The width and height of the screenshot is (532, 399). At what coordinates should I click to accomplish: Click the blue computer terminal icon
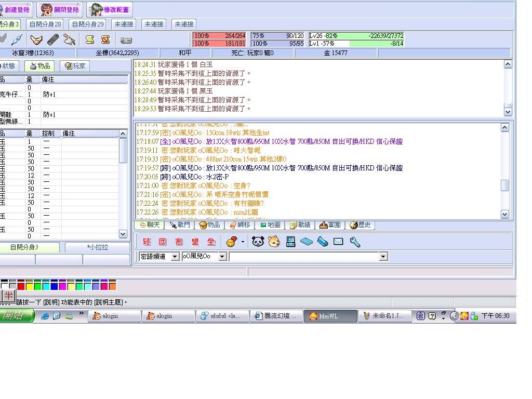point(290,242)
